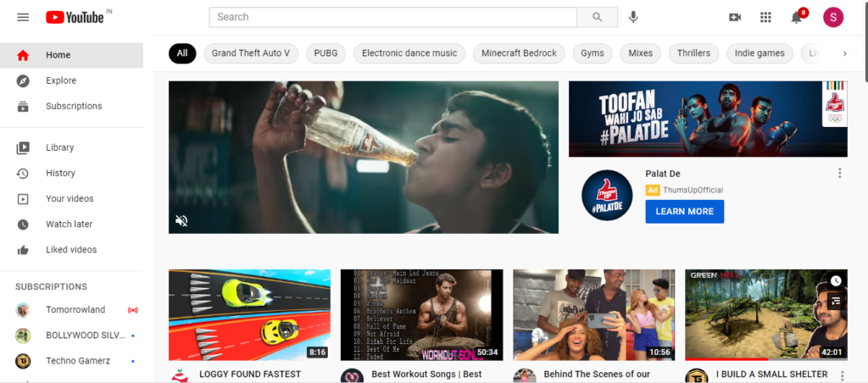Click into the Search input field
The image size is (868, 383).
pyautogui.click(x=392, y=17)
